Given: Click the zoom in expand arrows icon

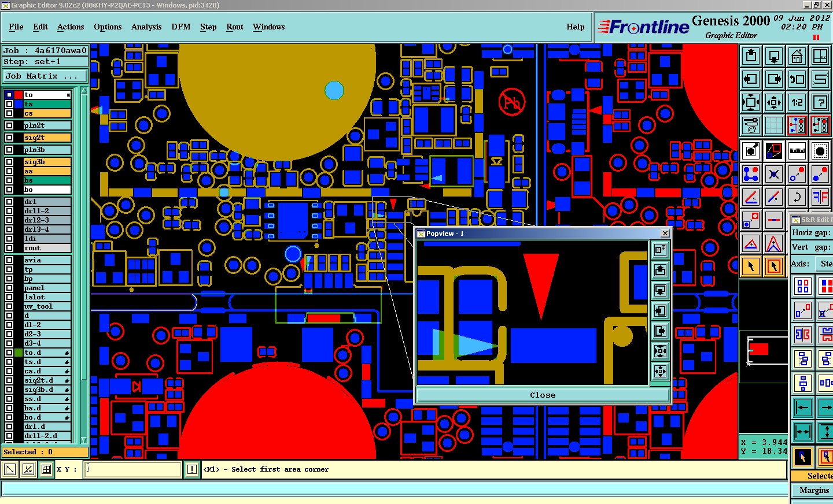Looking at the screenshot, I should tap(751, 102).
